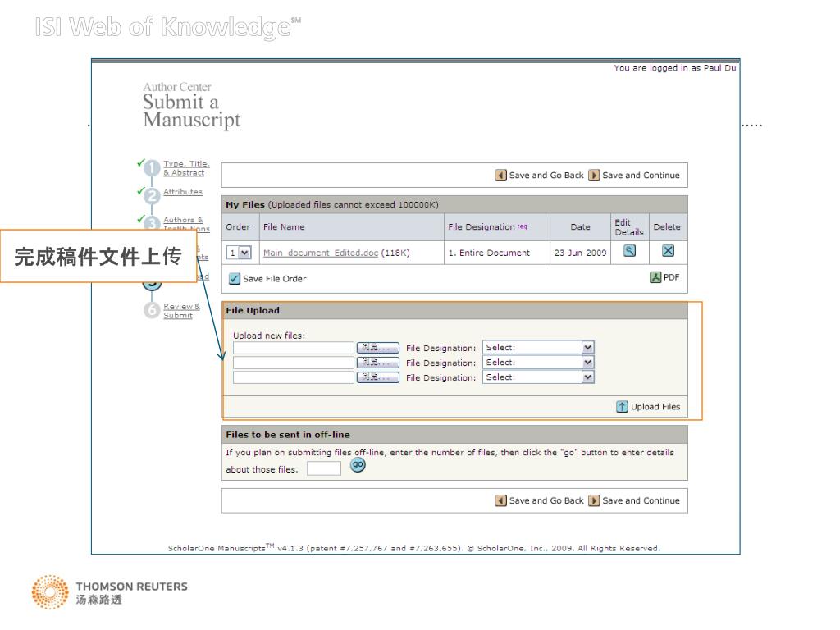Click bottom Save and Continue text

pyautogui.click(x=641, y=500)
